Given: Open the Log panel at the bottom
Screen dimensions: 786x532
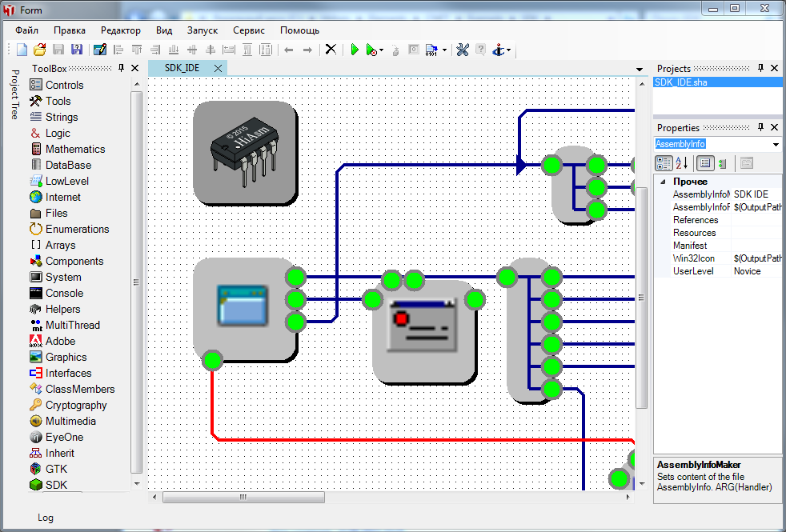Looking at the screenshot, I should click(x=46, y=518).
